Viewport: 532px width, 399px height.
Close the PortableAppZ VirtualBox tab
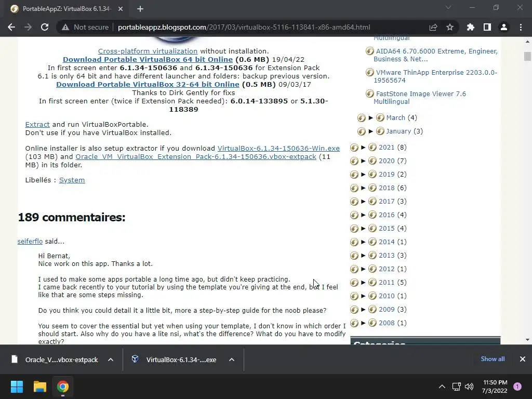coord(121,9)
